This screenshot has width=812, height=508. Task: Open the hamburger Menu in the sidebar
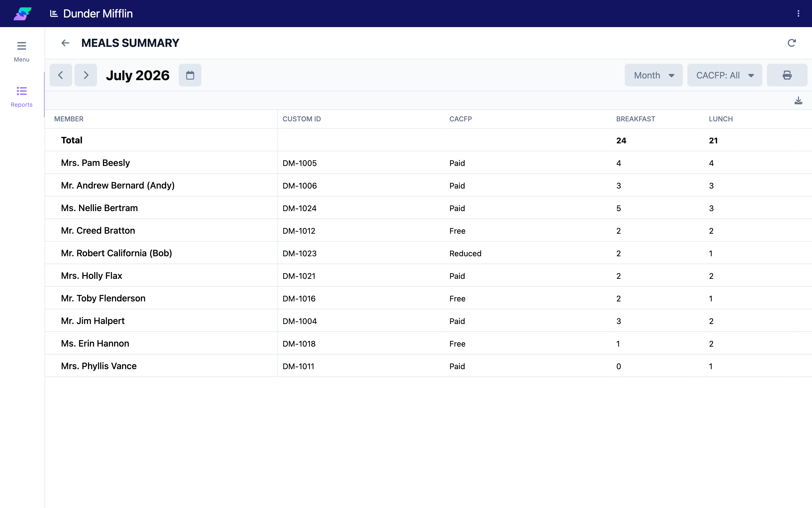[21, 52]
